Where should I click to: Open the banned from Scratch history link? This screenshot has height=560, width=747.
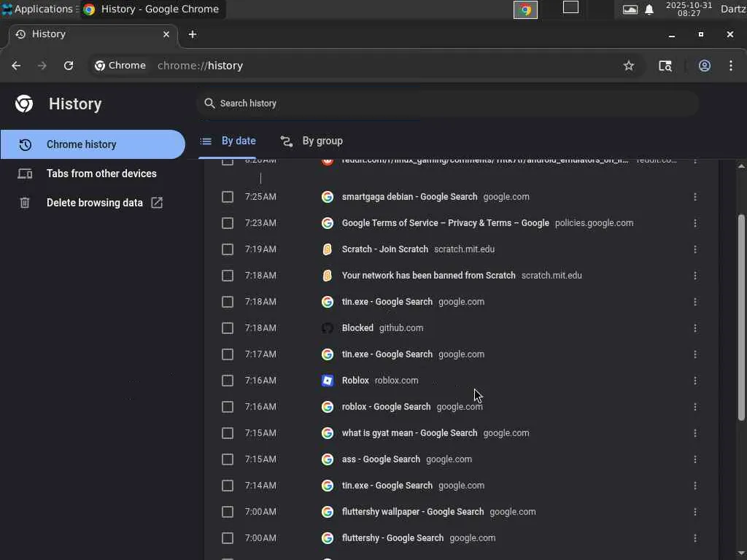428,276
